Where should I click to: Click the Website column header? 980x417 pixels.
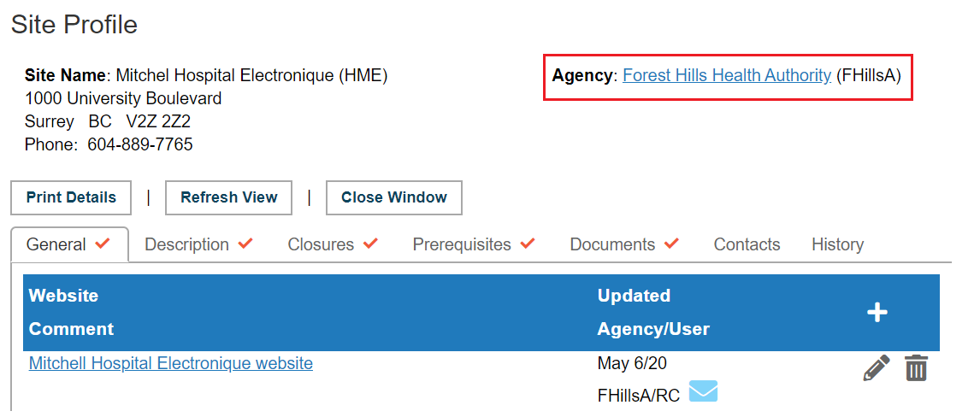pos(64,296)
